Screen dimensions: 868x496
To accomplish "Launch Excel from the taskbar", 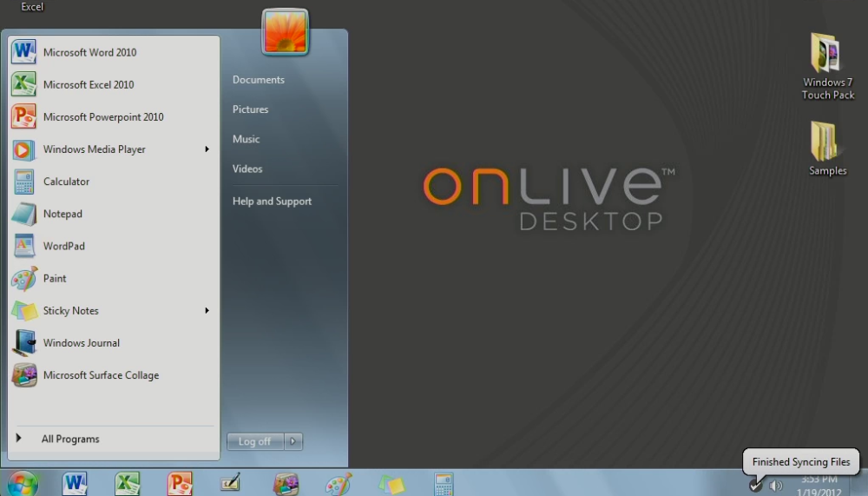I will pyautogui.click(x=128, y=483).
